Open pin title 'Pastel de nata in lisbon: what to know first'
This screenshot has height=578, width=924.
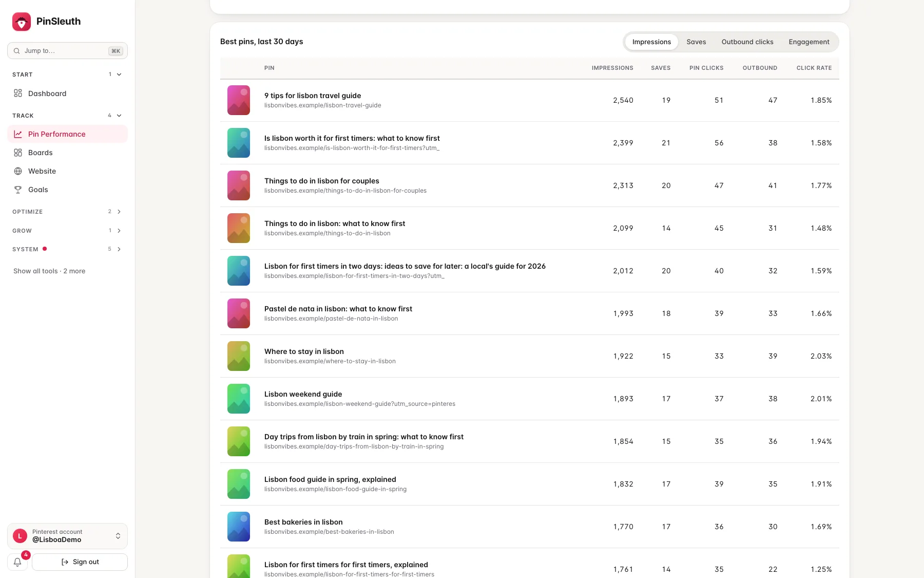(338, 309)
